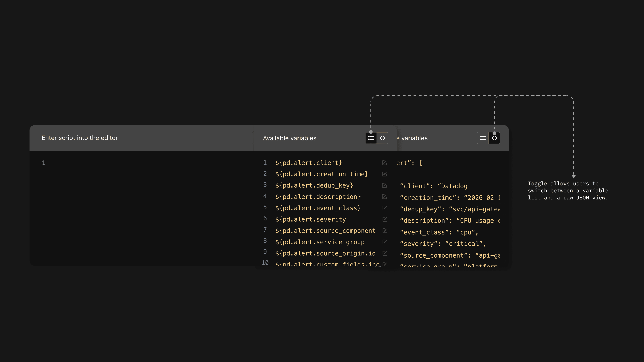Toggle the right panel's code view control
The image size is (644, 362).
click(494, 138)
